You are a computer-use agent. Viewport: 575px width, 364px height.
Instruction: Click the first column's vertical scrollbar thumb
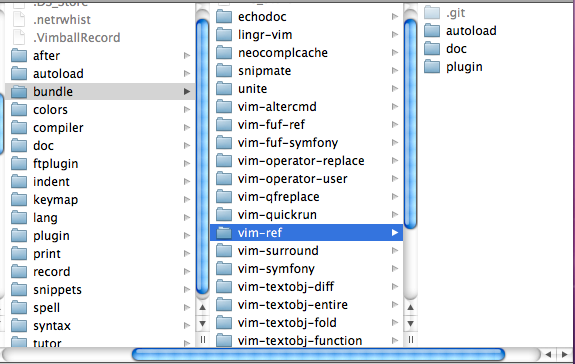202,157
